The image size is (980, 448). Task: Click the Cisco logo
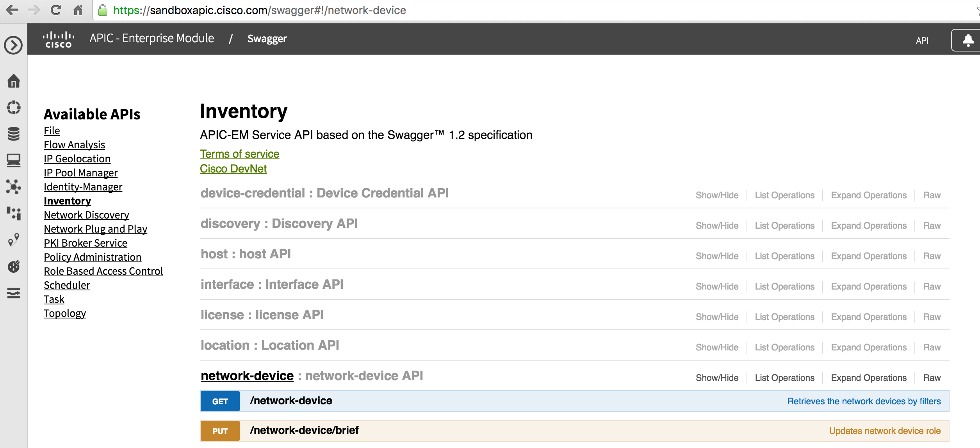[58, 39]
